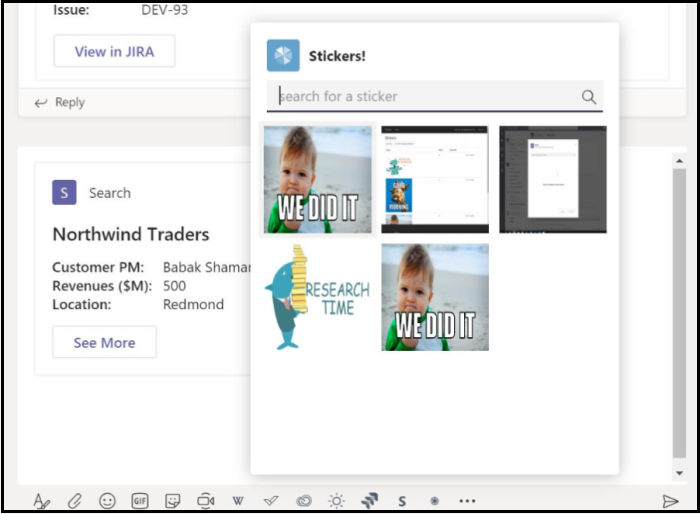Open the Format text options icon
Screen dimensions: 700x514
(x=42, y=501)
